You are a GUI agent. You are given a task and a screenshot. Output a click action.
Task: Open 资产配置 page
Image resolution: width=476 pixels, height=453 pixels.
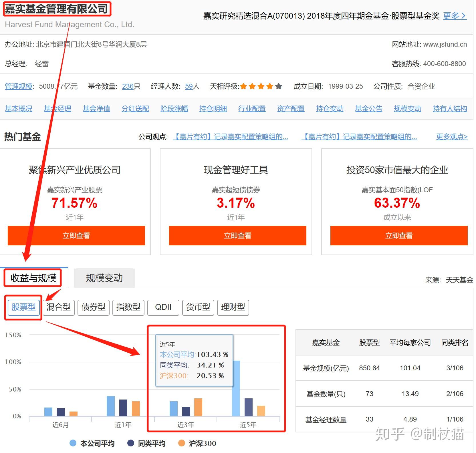point(291,109)
